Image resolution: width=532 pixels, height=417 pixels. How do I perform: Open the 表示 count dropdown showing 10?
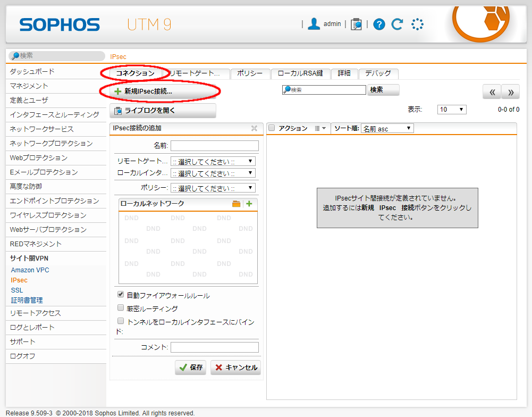pyautogui.click(x=451, y=110)
